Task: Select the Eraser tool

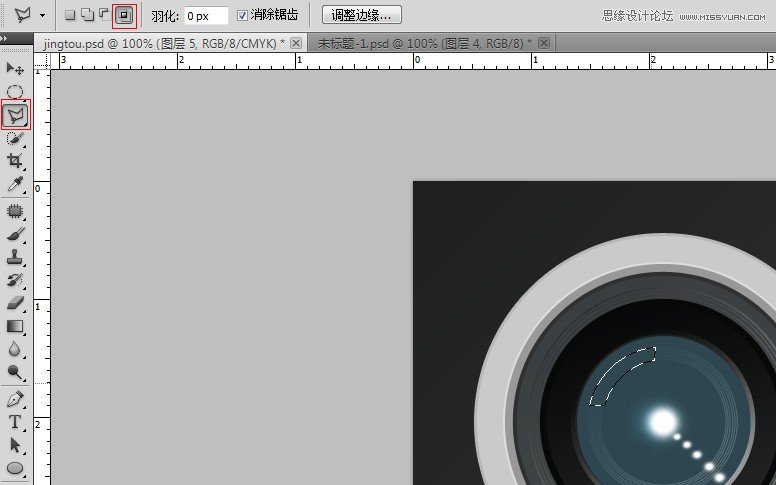Action: pyautogui.click(x=15, y=303)
